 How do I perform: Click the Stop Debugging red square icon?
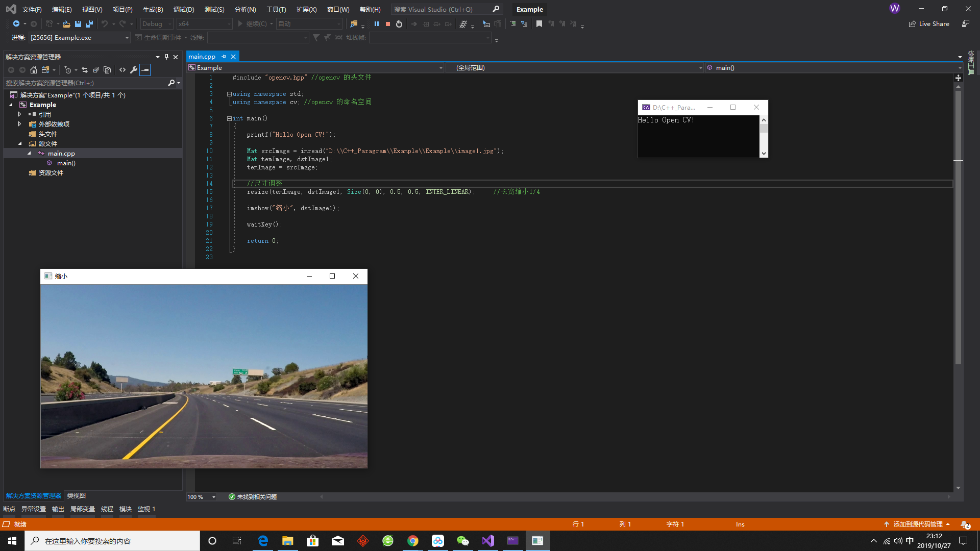pos(388,23)
